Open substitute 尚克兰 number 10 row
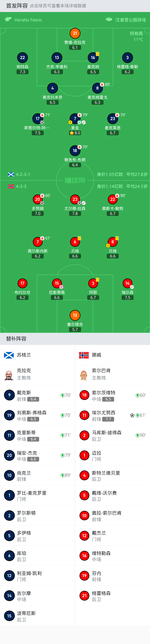 [37, 475]
